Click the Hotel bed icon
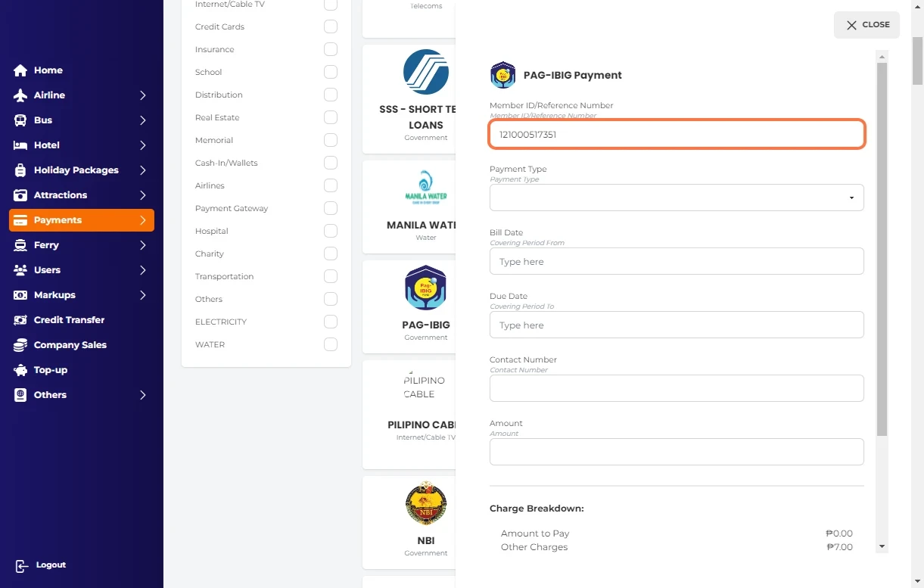Image resolution: width=924 pixels, height=588 pixels. click(x=20, y=145)
